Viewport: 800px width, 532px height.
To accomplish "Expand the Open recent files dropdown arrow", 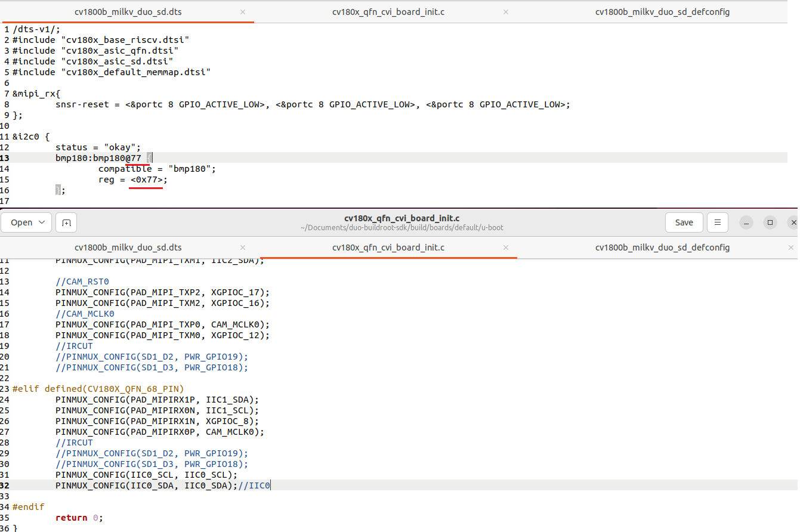I will point(42,222).
